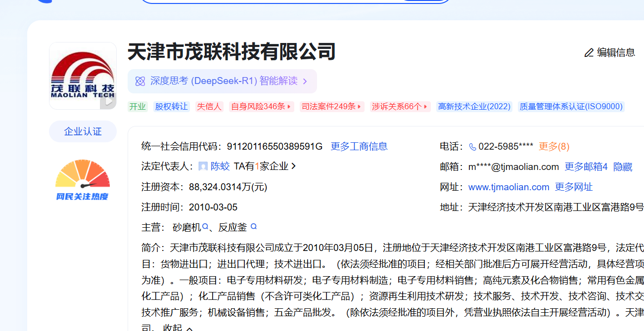Screen dimensions: 644x331
Task: Select the credit code 91120116550389591G
Action: 275,146
